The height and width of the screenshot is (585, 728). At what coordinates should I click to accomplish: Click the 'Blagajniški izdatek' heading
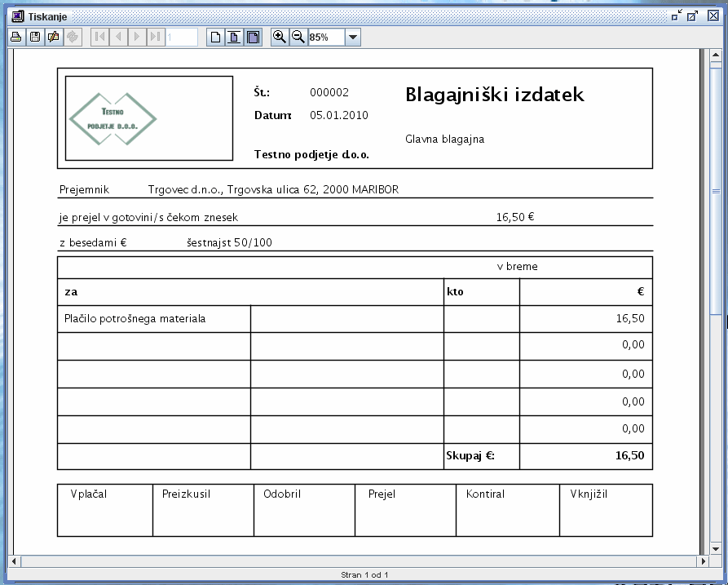495,95
